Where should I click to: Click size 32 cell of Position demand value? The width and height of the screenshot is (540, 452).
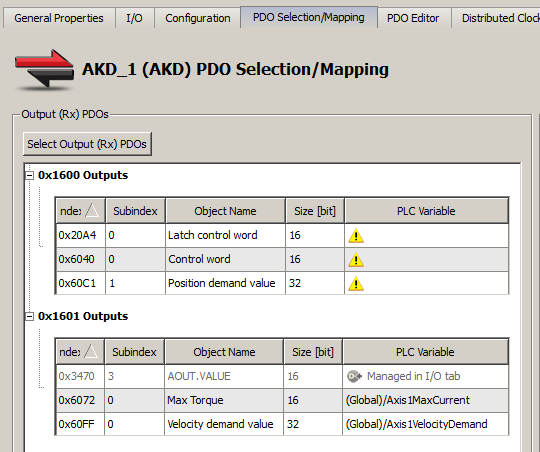tap(315, 283)
